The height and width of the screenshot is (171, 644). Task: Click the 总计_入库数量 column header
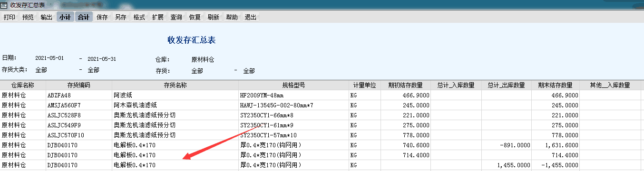(x=456, y=85)
